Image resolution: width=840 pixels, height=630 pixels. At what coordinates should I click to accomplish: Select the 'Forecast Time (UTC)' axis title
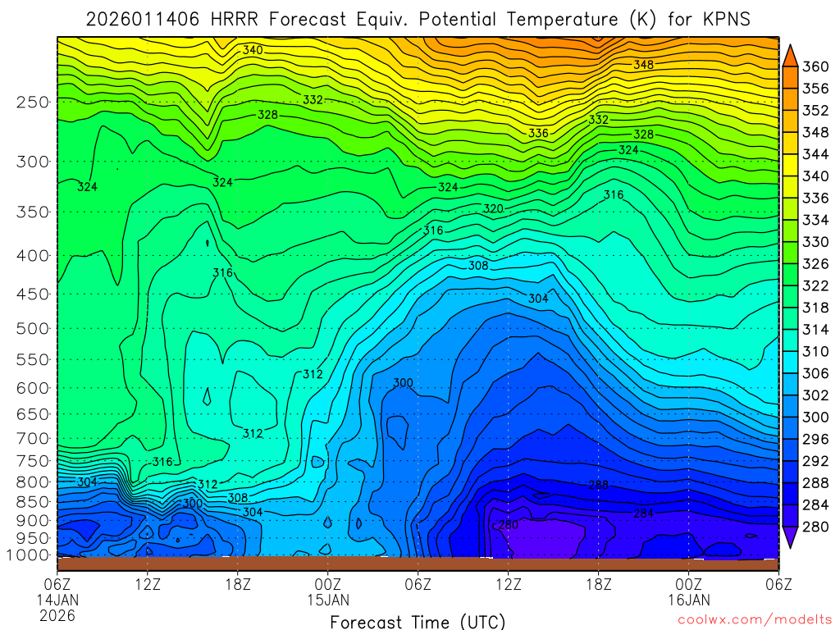(x=418, y=622)
